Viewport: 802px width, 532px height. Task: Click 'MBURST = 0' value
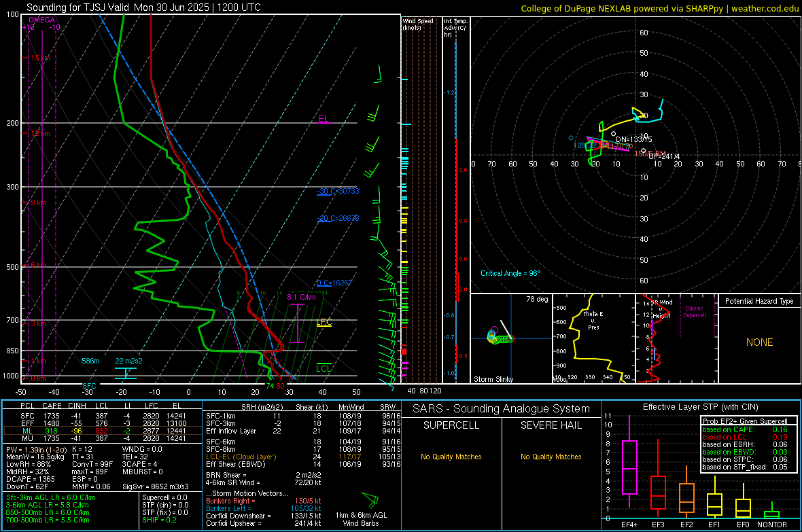(142, 471)
